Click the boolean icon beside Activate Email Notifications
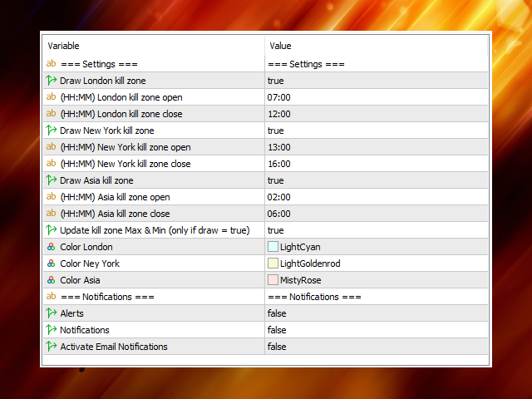The image size is (532, 399). (51, 347)
